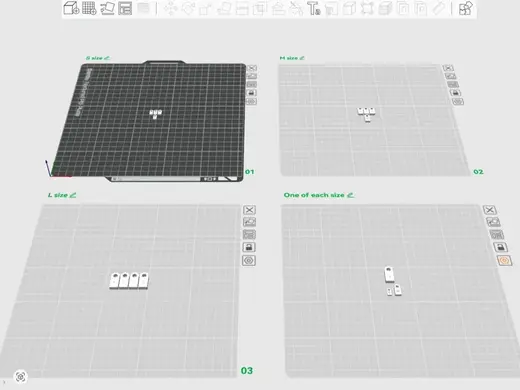Screen dimensions: 520x390
Task: Select the Cut tool in toolbar
Action: 242,9
